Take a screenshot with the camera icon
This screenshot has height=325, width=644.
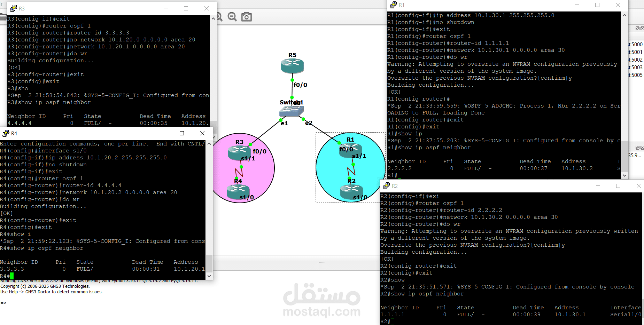[x=247, y=17]
